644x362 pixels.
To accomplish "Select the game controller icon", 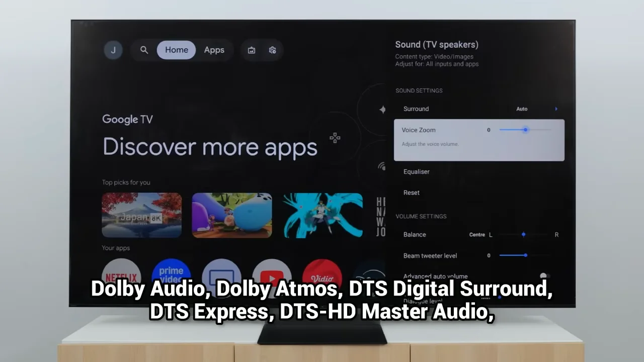I will pyautogui.click(x=335, y=137).
